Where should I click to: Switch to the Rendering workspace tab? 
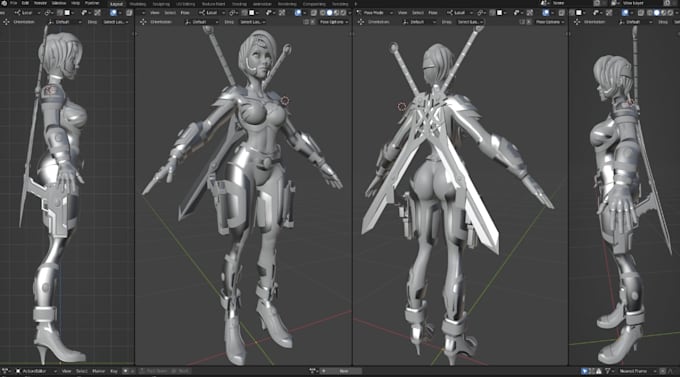coord(287,4)
